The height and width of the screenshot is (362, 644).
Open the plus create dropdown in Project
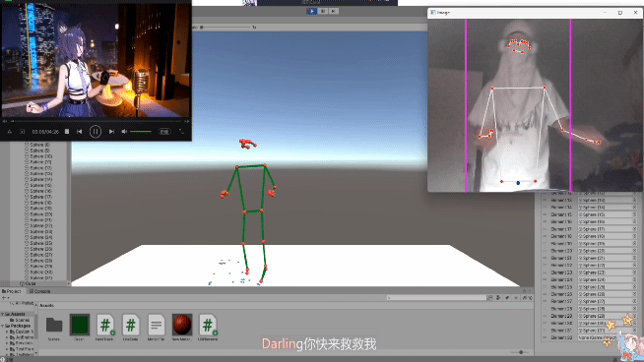[x=5, y=297]
